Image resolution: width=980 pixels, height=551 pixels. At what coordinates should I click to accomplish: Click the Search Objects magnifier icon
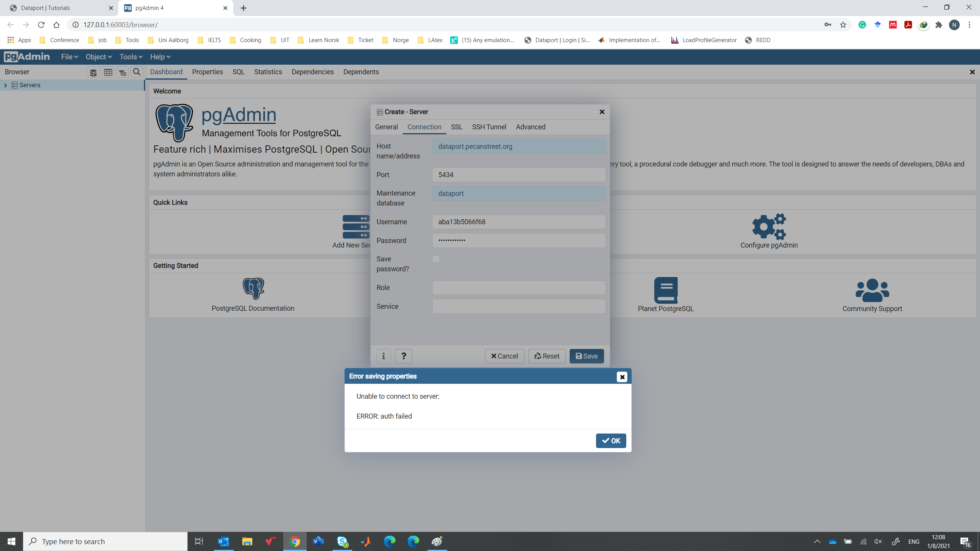pyautogui.click(x=137, y=72)
